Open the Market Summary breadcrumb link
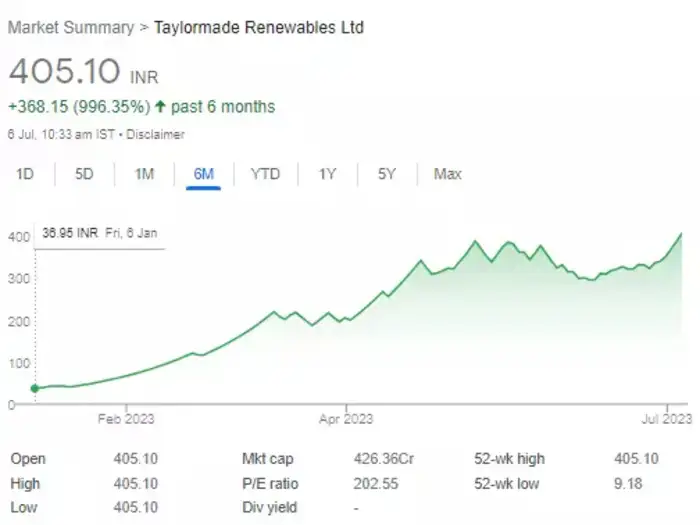The width and height of the screenshot is (700, 525). click(x=70, y=27)
